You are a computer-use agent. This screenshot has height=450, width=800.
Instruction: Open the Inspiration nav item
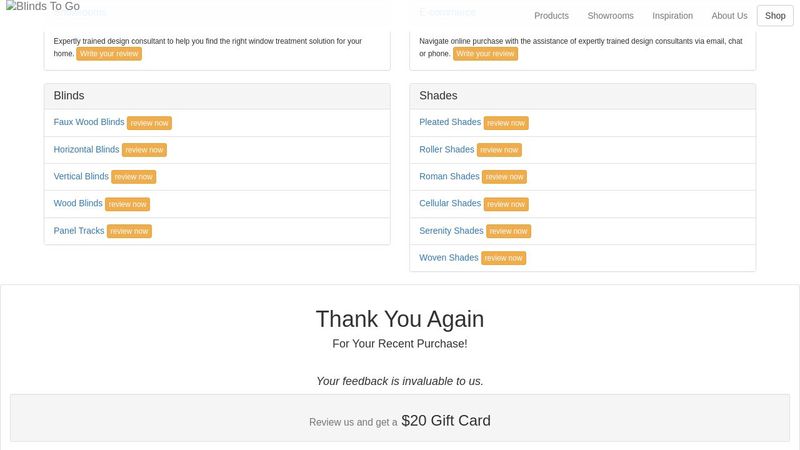[672, 16]
